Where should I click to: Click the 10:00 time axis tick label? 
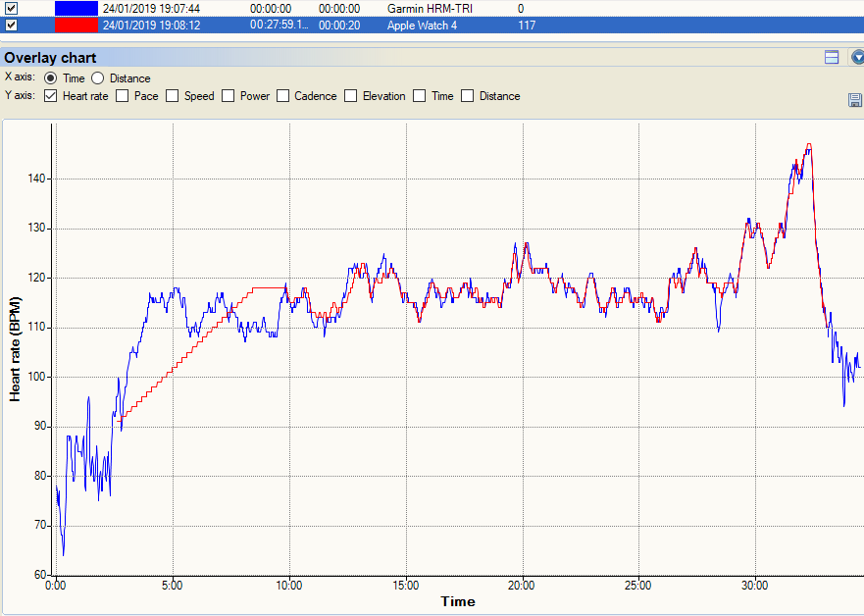pos(288,586)
